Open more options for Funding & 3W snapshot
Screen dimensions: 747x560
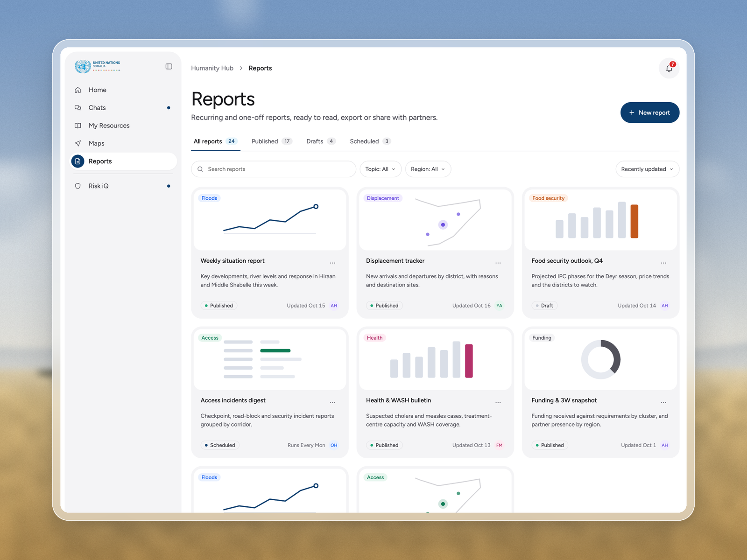(x=663, y=403)
